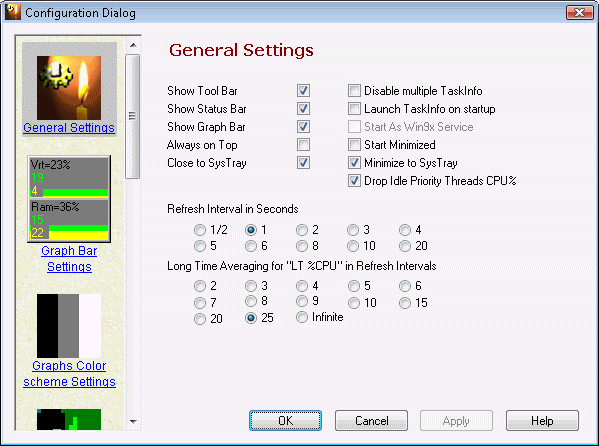
Task: Open the Graph Bar Settings preview icon
Action: pyautogui.click(x=69, y=199)
